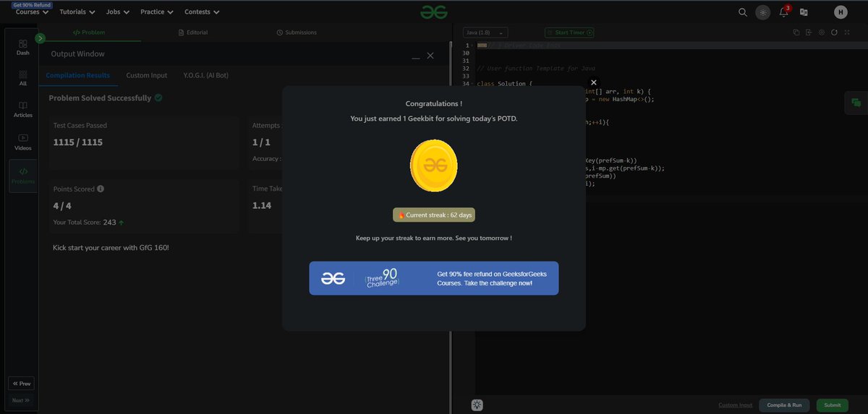Open the Three 90 Challenge banner
Image resolution: width=868 pixels, height=414 pixels.
tap(434, 278)
